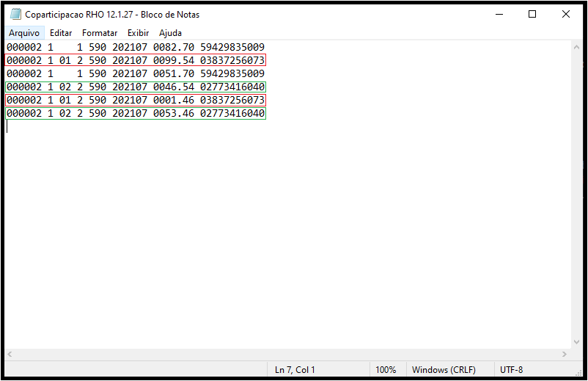Image resolution: width=588 pixels, height=381 pixels.
Task: Close the Bloco de Notas window
Action: point(566,14)
